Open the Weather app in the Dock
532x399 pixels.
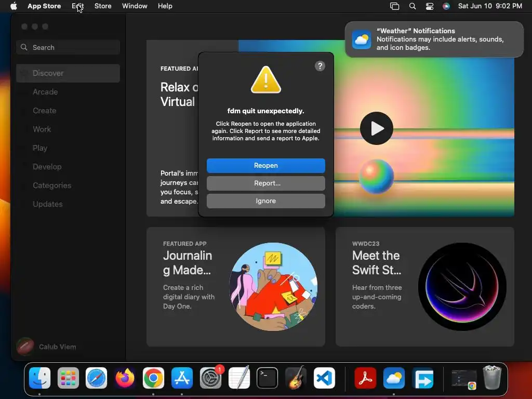[x=394, y=378]
